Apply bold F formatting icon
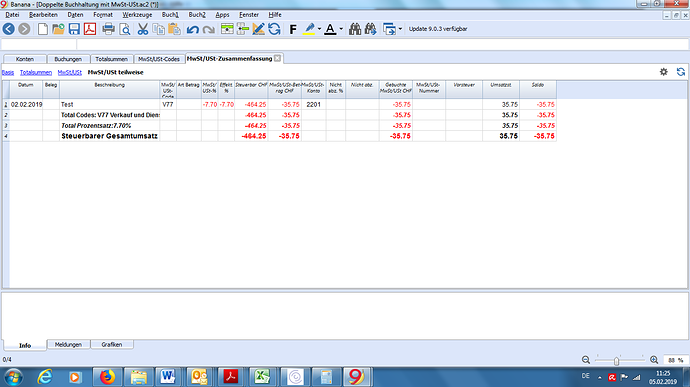 tap(293, 29)
